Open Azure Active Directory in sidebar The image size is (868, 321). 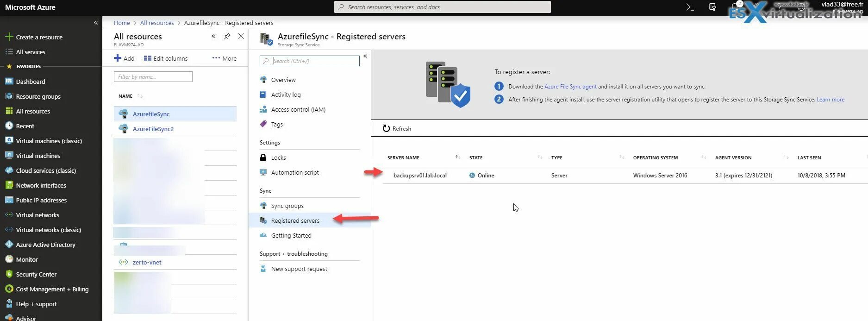(45, 245)
